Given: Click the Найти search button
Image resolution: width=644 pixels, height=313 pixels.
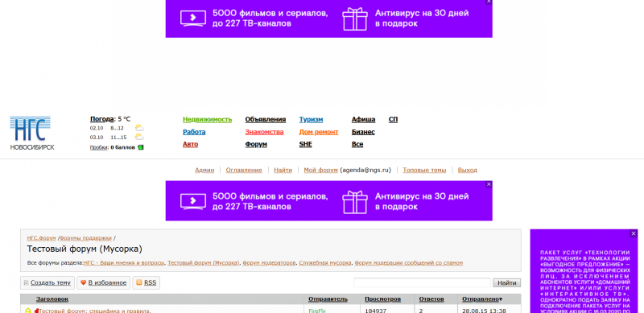Looking at the screenshot, I should coord(507,282).
